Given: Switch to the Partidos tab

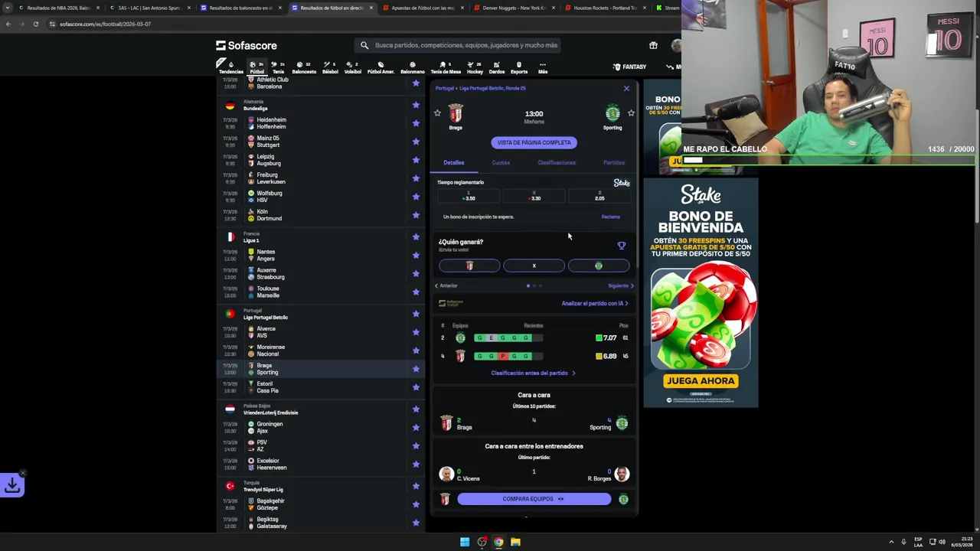Looking at the screenshot, I should [x=614, y=163].
